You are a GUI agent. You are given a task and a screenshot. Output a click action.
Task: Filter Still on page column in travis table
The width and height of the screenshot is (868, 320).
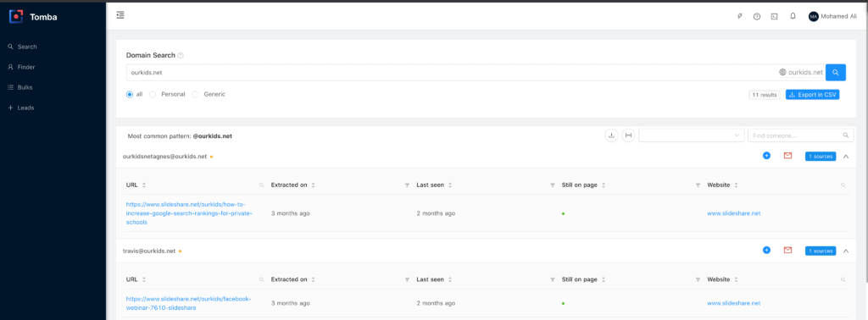coord(698,279)
